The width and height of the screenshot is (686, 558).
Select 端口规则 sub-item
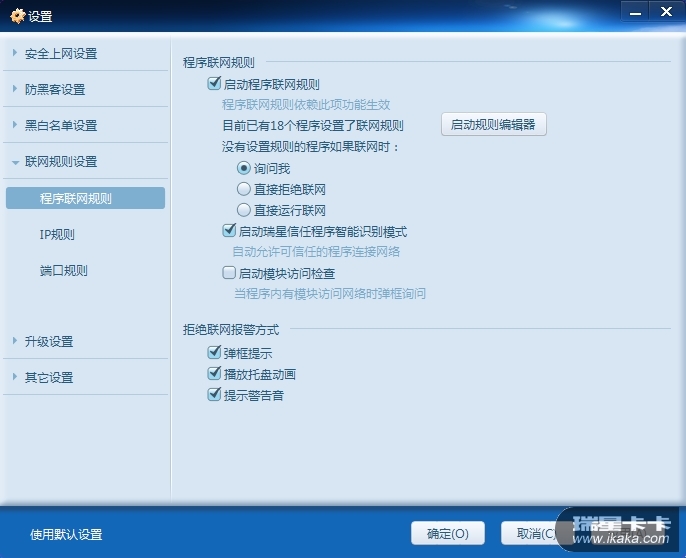coord(63,270)
